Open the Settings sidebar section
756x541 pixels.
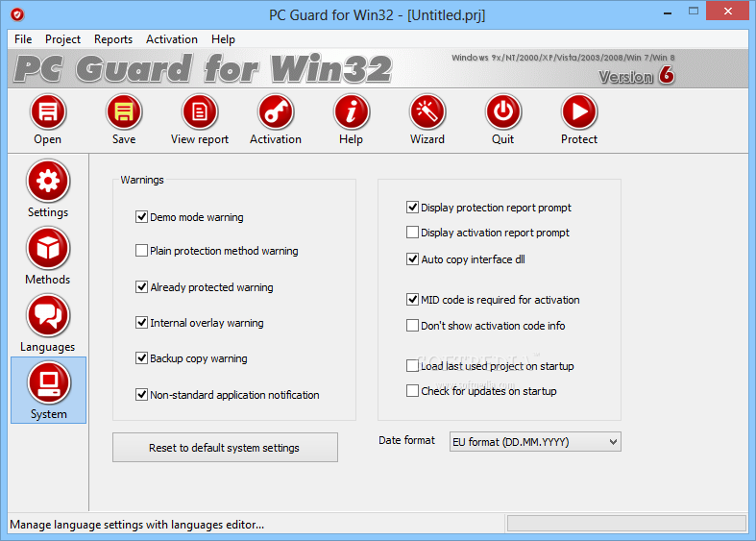coord(48,189)
